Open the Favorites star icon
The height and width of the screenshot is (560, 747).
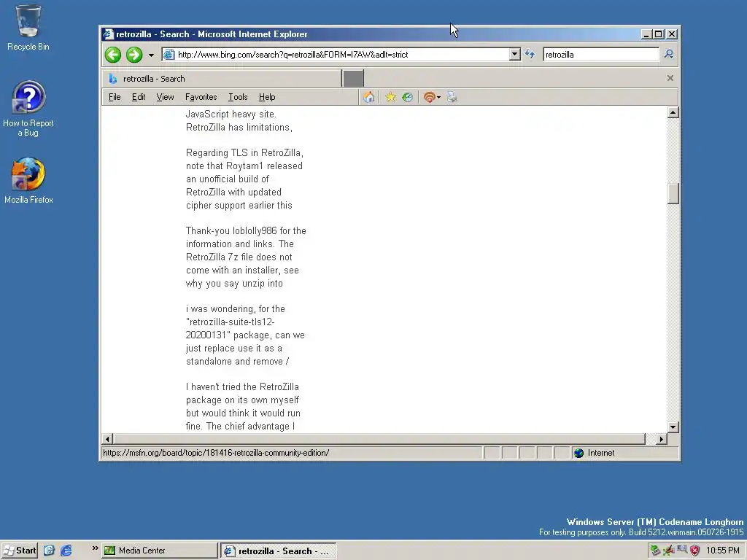(x=391, y=97)
